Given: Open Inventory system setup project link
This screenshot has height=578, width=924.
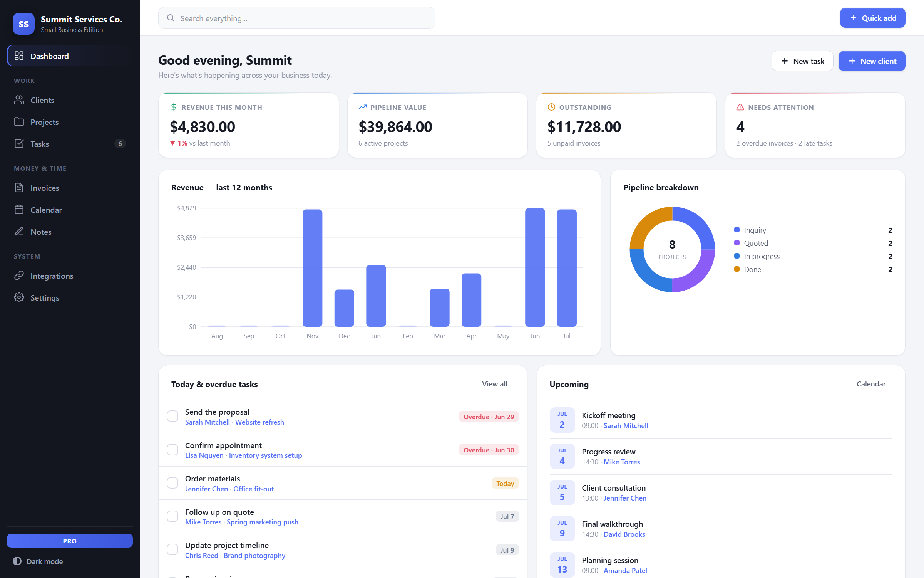Looking at the screenshot, I should [x=265, y=455].
